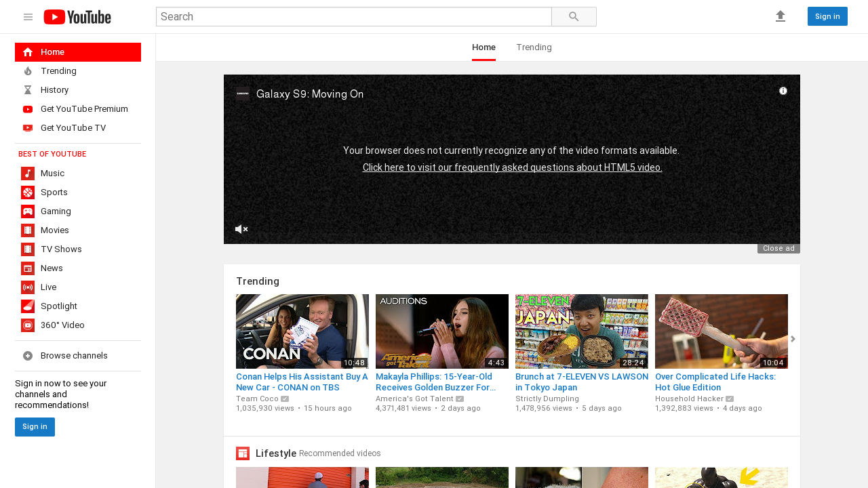Open the HTML5 video FAQ link

pos(512,167)
